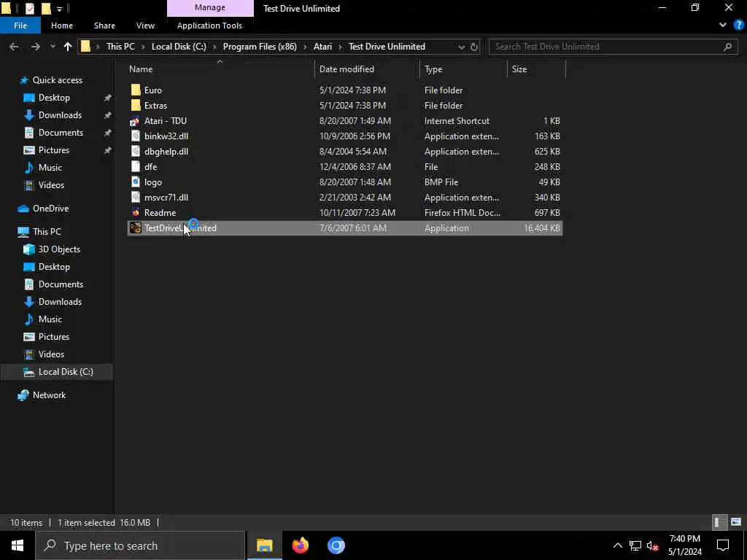Select This PC in the navigation pane
The height and width of the screenshot is (560, 747).
(47, 232)
